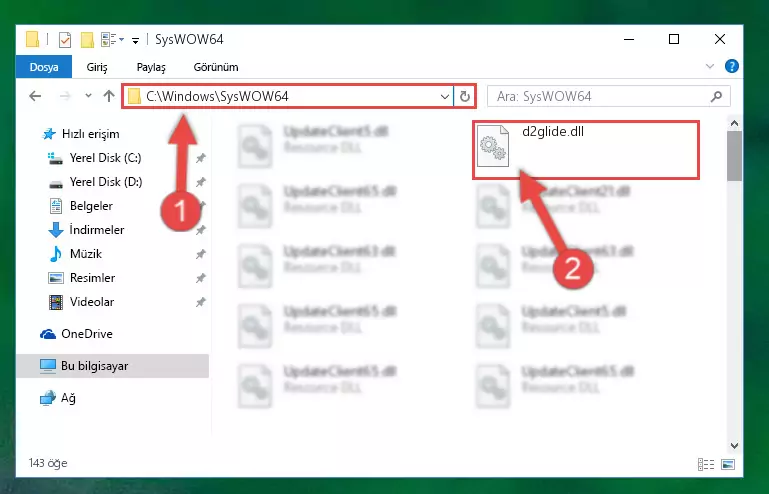The width and height of the screenshot is (769, 494).
Task: Switch to details view layout icon
Action: [706, 464]
